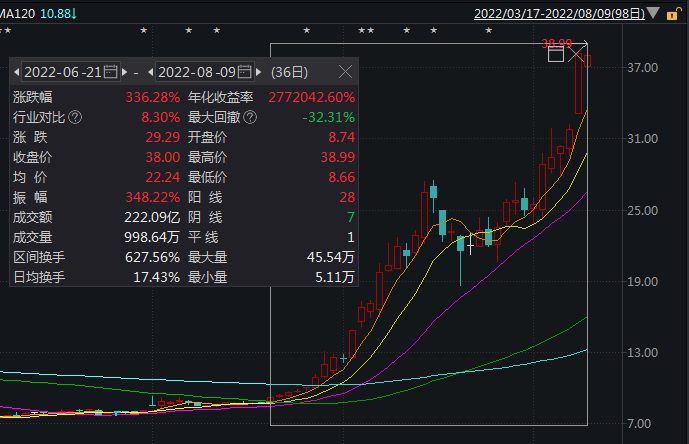Click the start date field 2022-06-21

coord(62,72)
